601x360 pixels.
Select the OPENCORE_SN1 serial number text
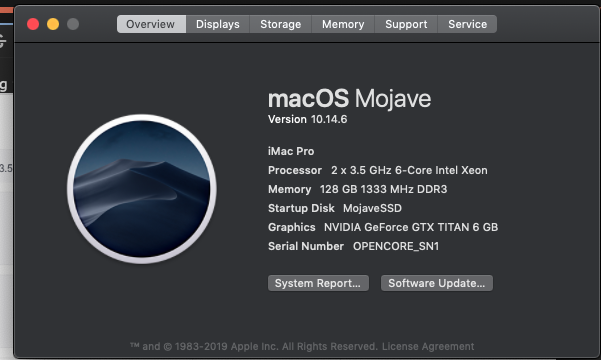[396, 246]
